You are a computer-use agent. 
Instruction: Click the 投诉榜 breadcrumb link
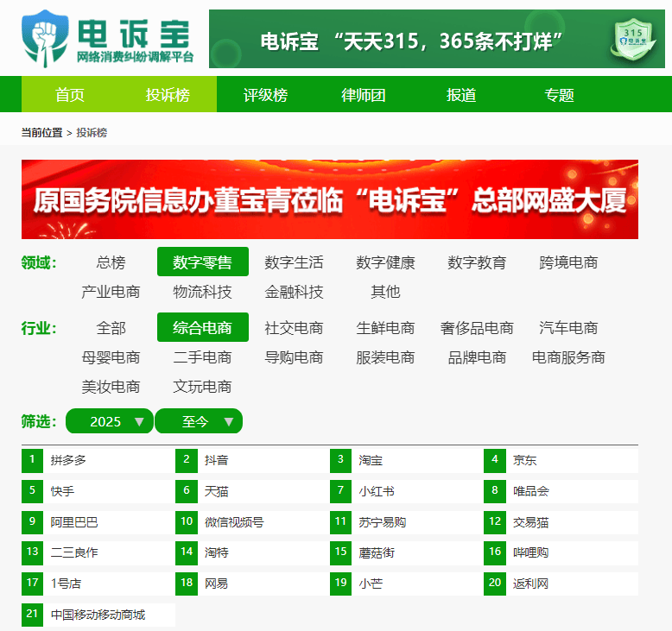92,132
